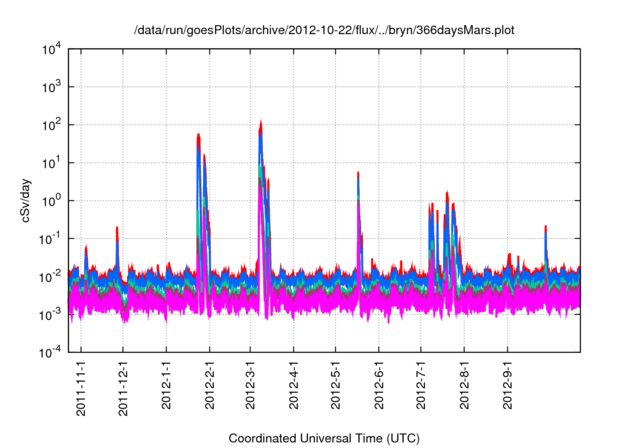The height and width of the screenshot is (448, 640).
Task: Select the 2011-11-1 date tick label
Action: (81, 387)
